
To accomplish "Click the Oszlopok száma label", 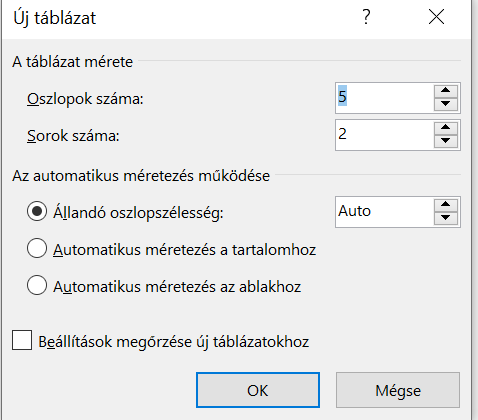I will [x=85, y=99].
